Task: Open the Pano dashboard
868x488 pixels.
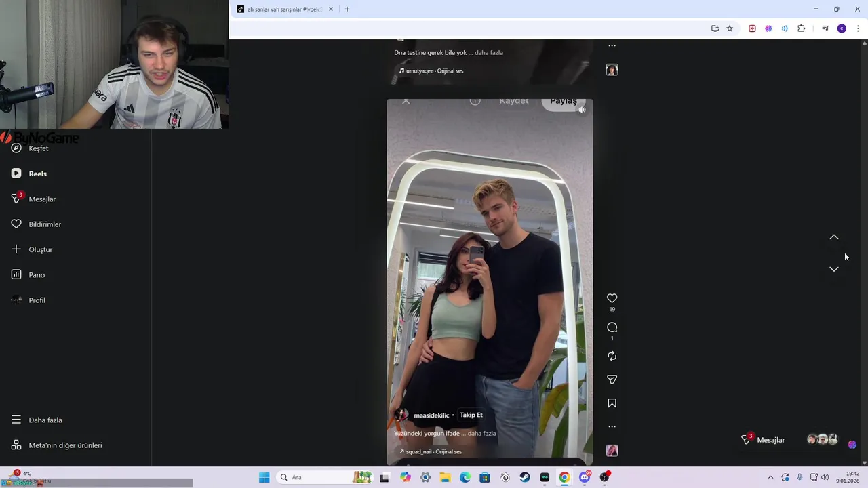Action: (x=28, y=274)
